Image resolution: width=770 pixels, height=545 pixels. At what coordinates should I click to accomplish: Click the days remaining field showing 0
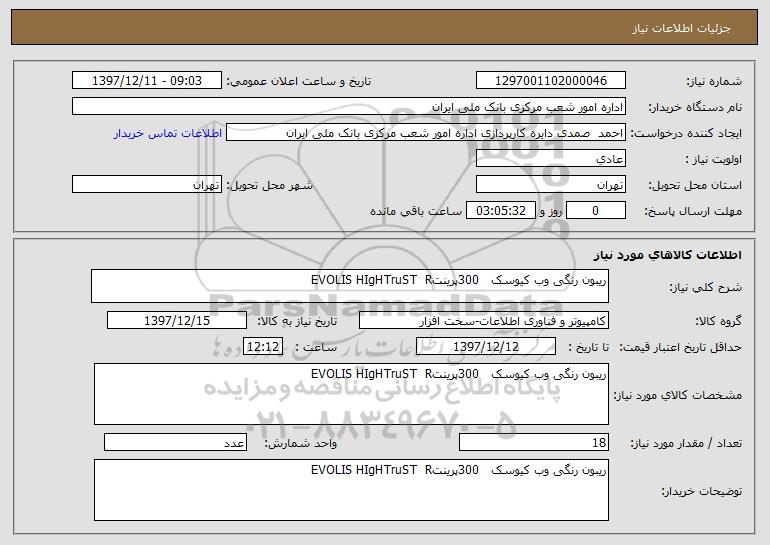[596, 211]
